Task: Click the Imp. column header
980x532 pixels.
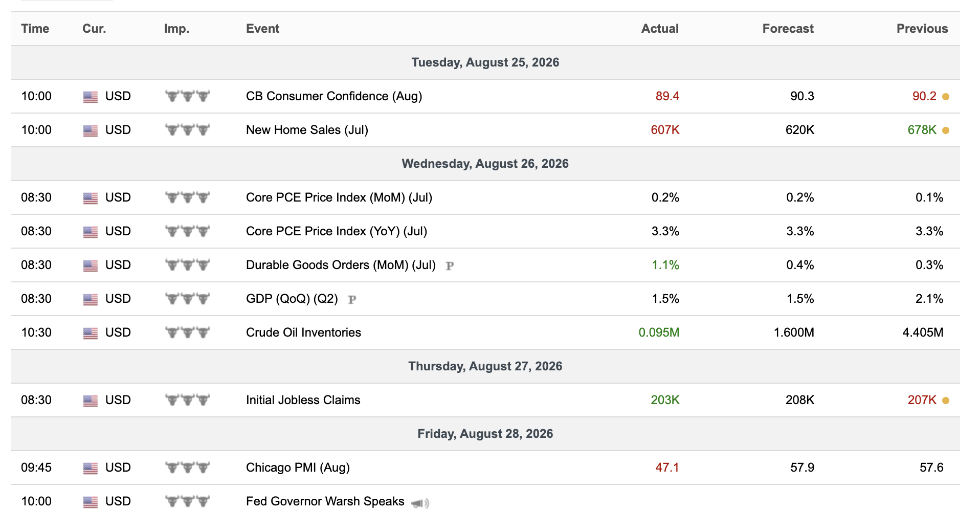Action: tap(176, 29)
